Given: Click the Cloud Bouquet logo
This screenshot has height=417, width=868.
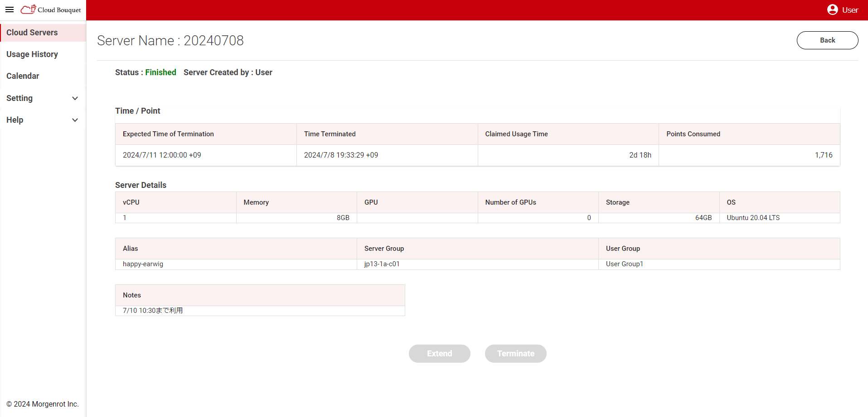Looking at the screenshot, I should tap(51, 10).
